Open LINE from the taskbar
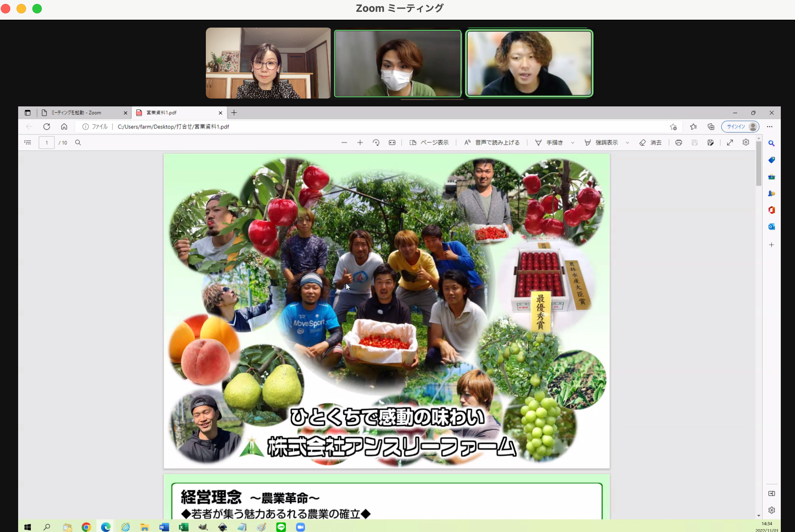The width and height of the screenshot is (795, 532). click(281, 527)
